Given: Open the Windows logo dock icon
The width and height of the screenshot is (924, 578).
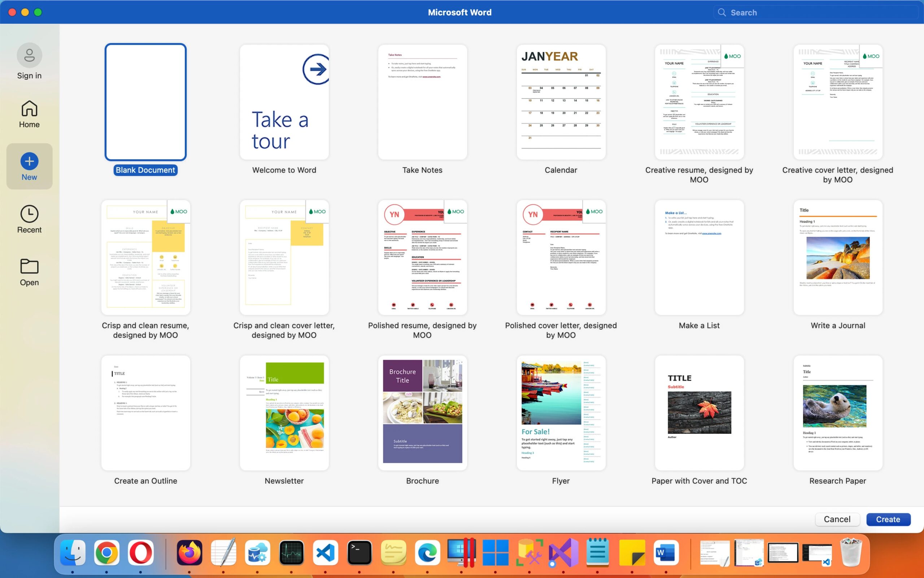Looking at the screenshot, I should (x=495, y=553).
